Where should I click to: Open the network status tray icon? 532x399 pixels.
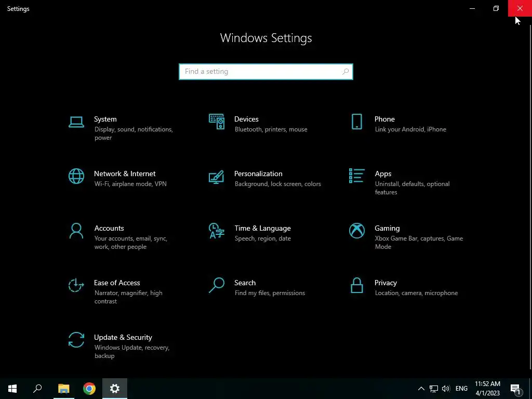(434, 389)
